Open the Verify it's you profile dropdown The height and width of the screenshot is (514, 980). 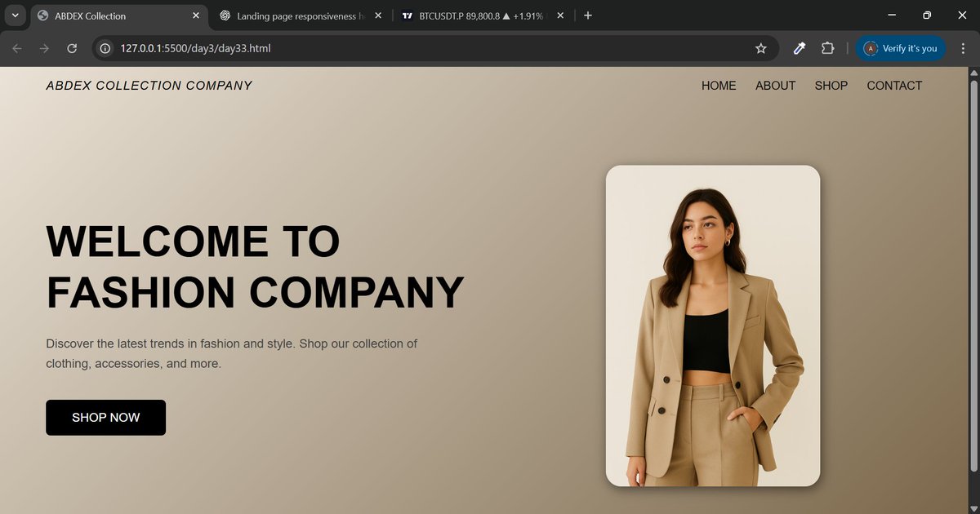click(902, 48)
